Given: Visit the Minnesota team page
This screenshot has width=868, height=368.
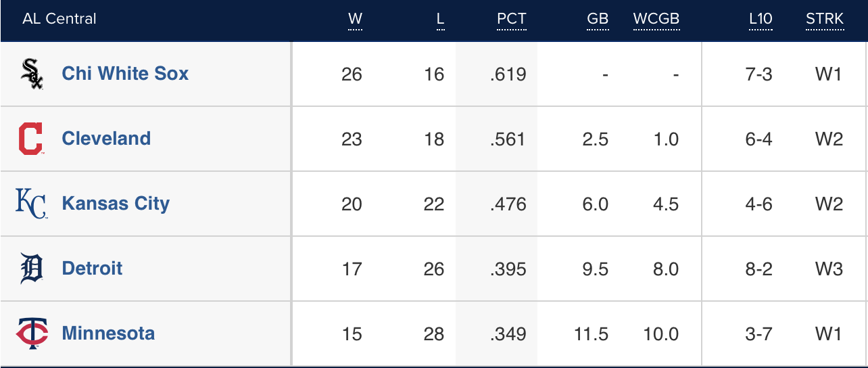Looking at the screenshot, I should click(x=108, y=333).
